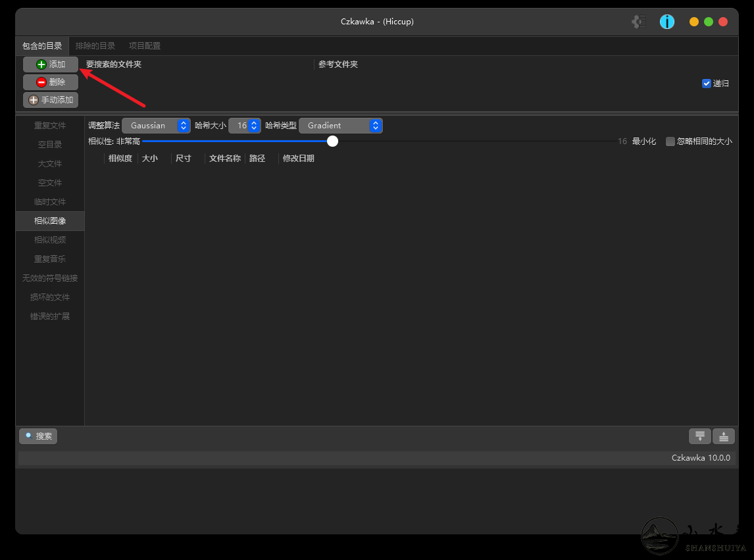Sort results by 文件名称 column header

(224, 159)
